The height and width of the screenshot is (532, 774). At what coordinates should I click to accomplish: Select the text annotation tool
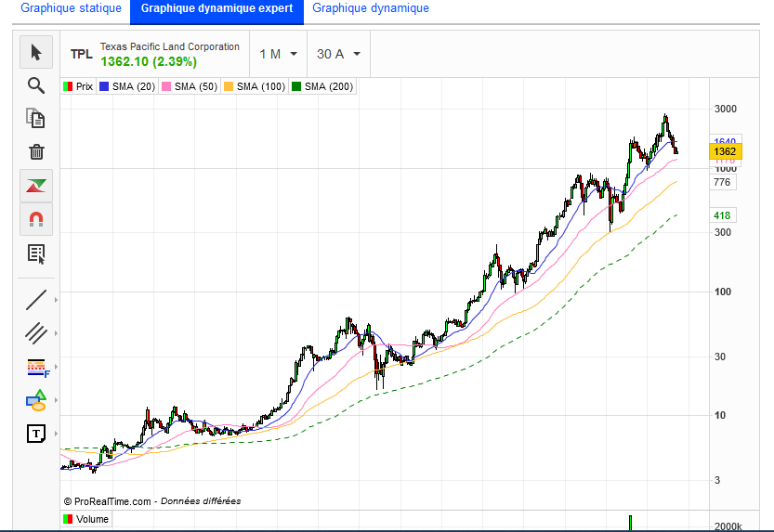[36, 434]
